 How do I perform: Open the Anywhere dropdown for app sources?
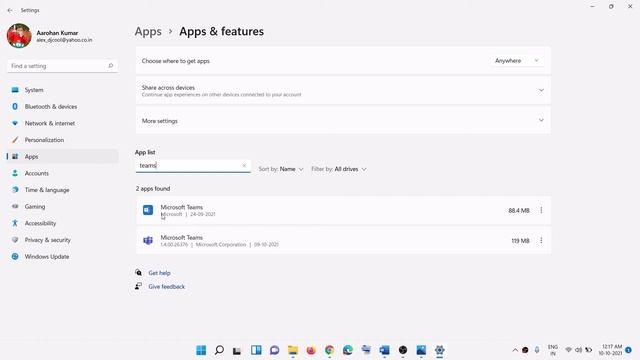pos(517,61)
